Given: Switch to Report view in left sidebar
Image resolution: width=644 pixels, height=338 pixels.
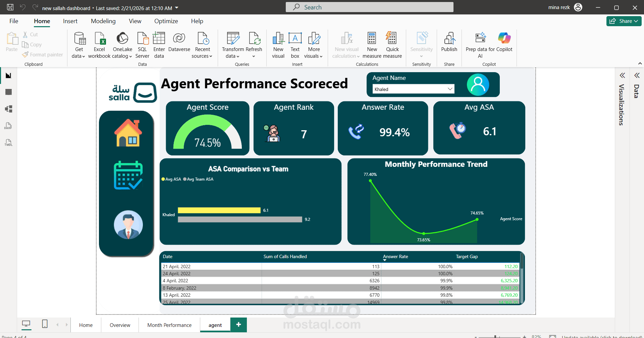Looking at the screenshot, I should point(9,76).
